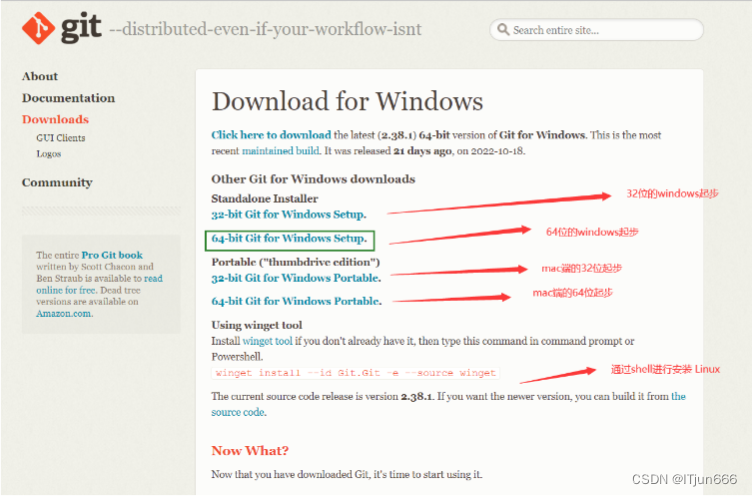The height and width of the screenshot is (496, 752).
Task: Click the magnifier icon in search box
Action: click(503, 30)
